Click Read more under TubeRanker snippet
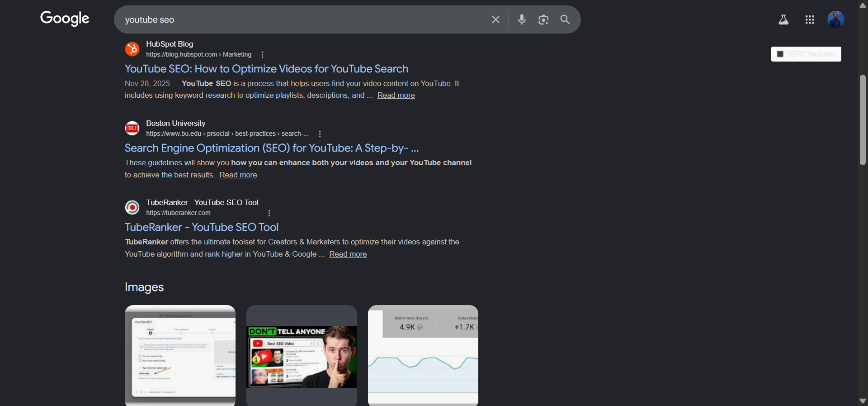This screenshot has height=406, width=868. (348, 254)
